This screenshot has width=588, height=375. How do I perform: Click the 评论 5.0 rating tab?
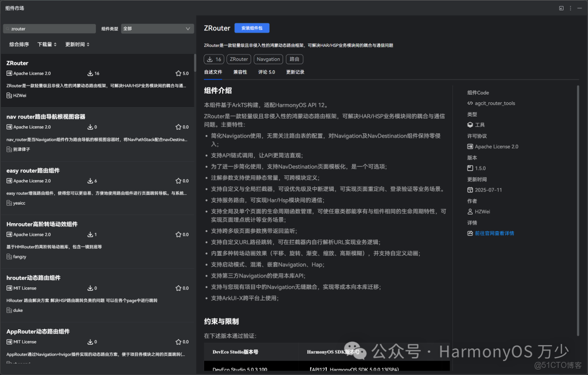click(267, 71)
